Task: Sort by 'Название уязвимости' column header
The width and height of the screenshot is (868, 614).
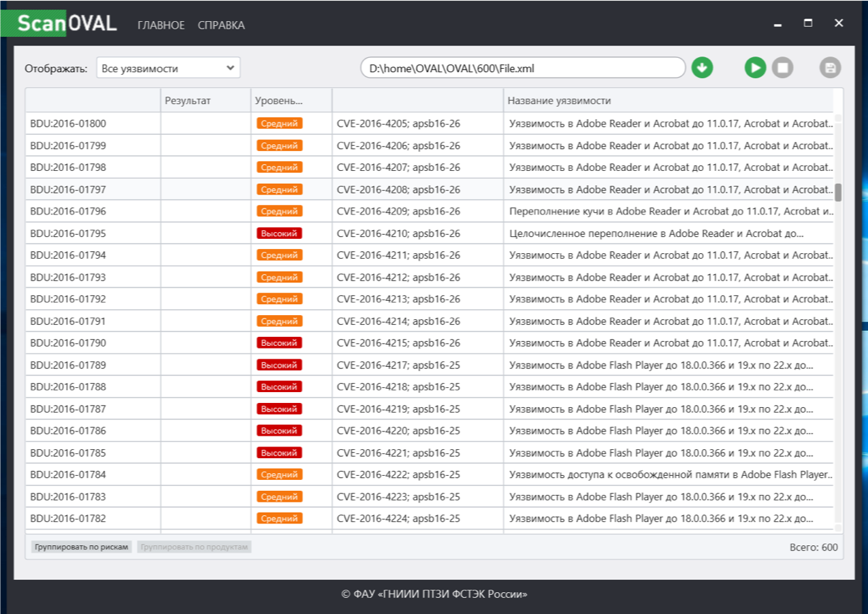Action: 560,101
